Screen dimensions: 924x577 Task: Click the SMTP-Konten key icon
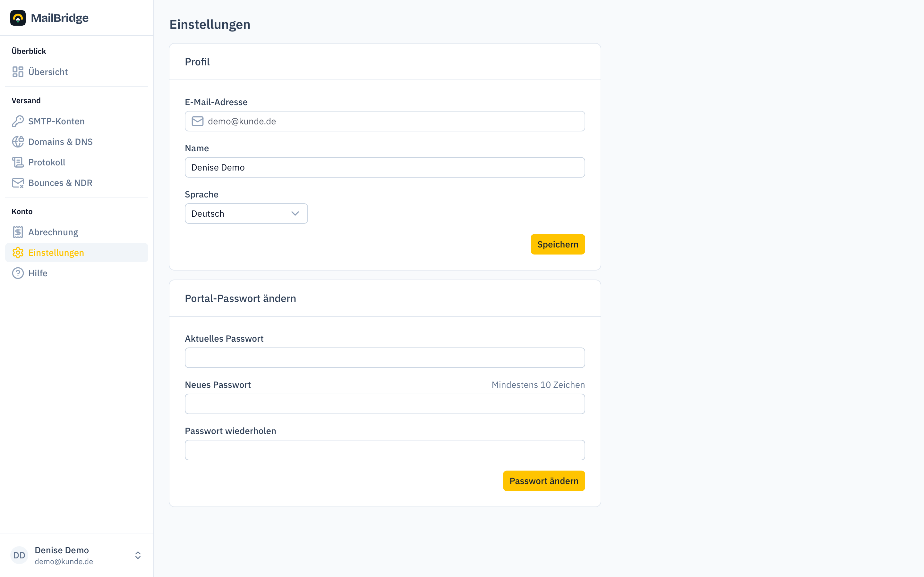coord(18,121)
